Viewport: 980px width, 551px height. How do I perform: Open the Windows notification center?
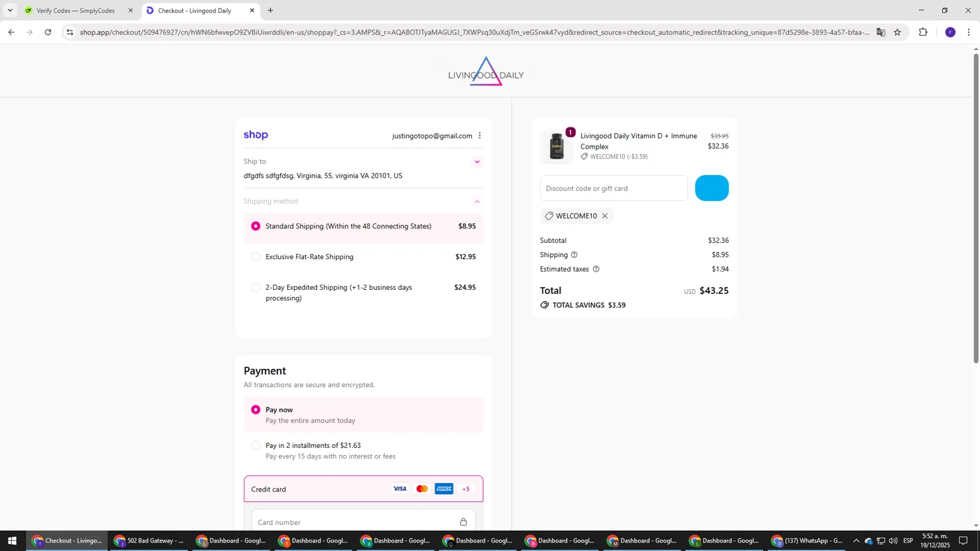coord(963,541)
